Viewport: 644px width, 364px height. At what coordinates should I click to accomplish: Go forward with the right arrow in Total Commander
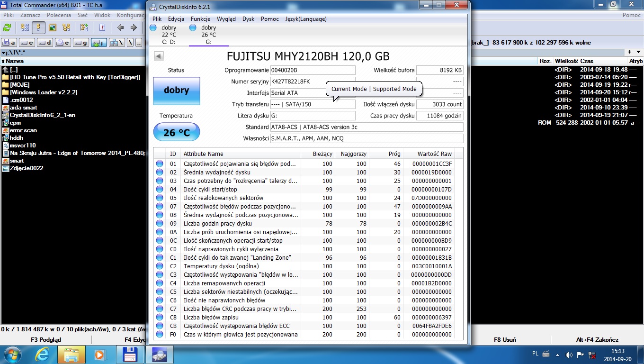pos(134,27)
